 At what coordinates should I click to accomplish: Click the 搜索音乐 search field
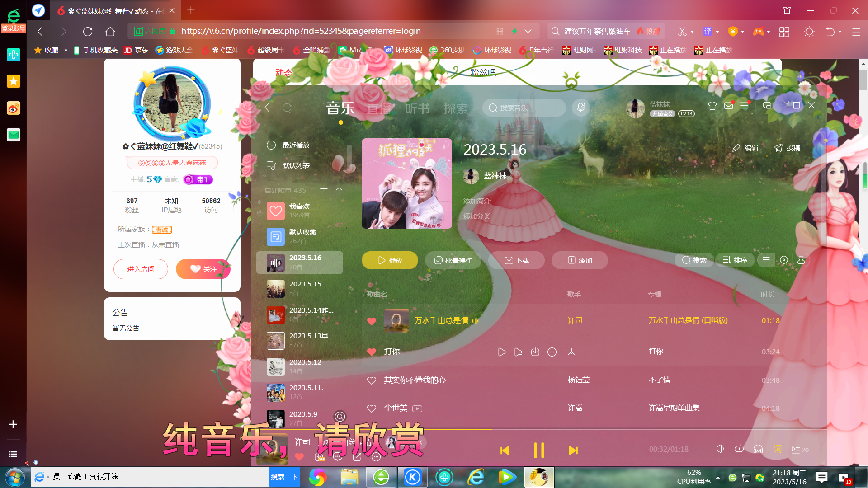(524, 108)
